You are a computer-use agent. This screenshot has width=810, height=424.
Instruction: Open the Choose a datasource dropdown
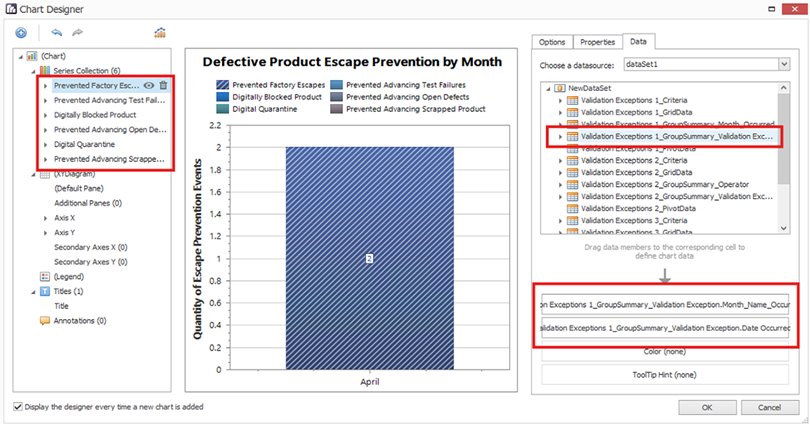[x=785, y=64]
